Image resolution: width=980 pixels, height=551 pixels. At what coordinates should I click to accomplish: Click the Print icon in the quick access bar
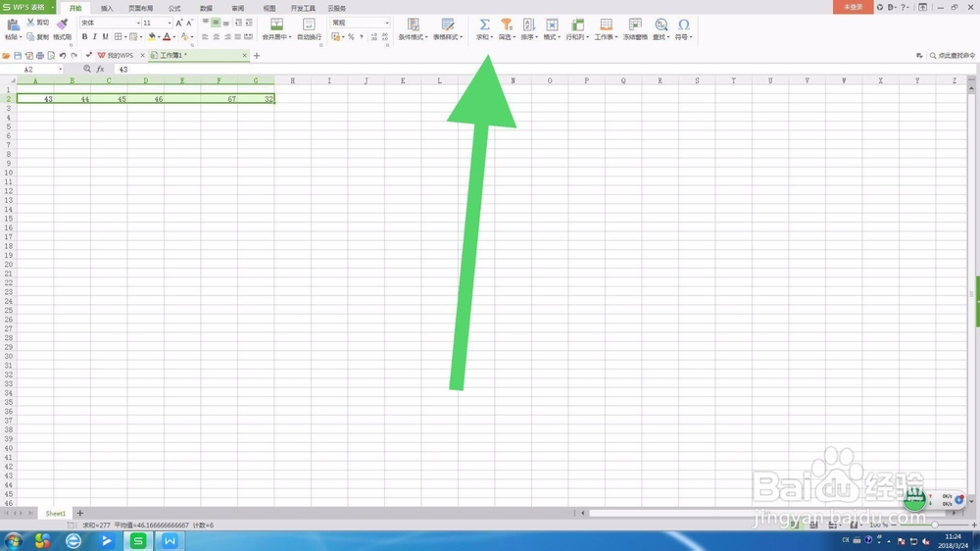click(40, 56)
